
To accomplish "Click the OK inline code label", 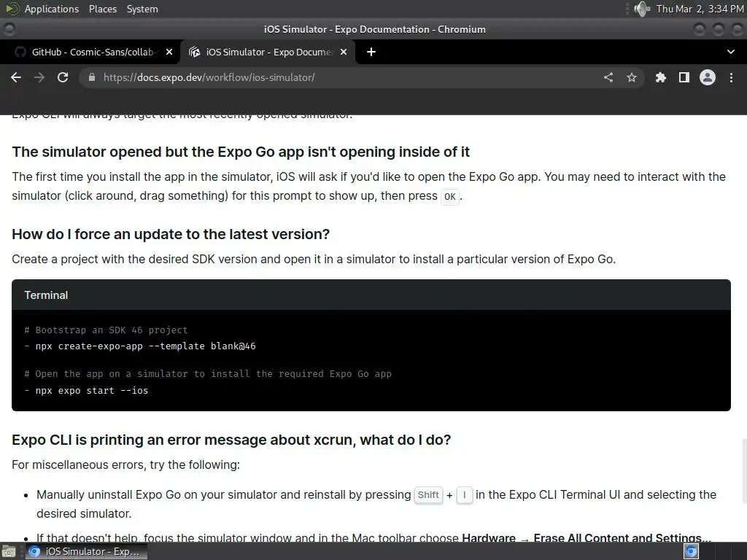I will (x=449, y=197).
